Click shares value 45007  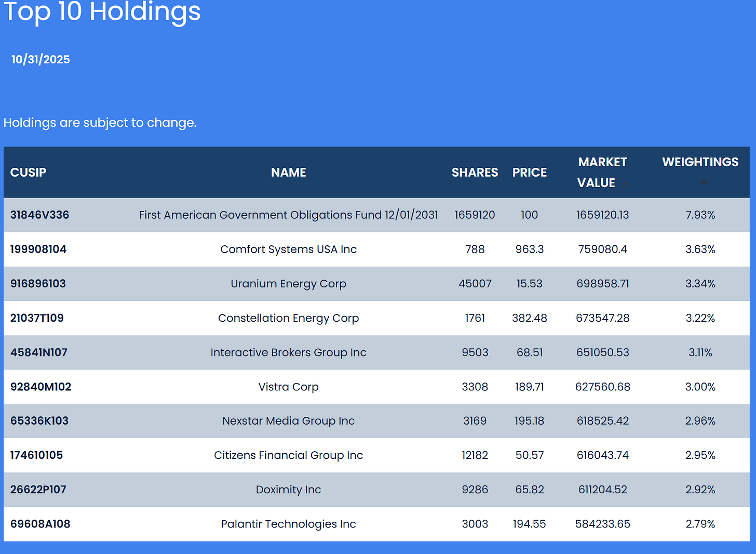[475, 284]
